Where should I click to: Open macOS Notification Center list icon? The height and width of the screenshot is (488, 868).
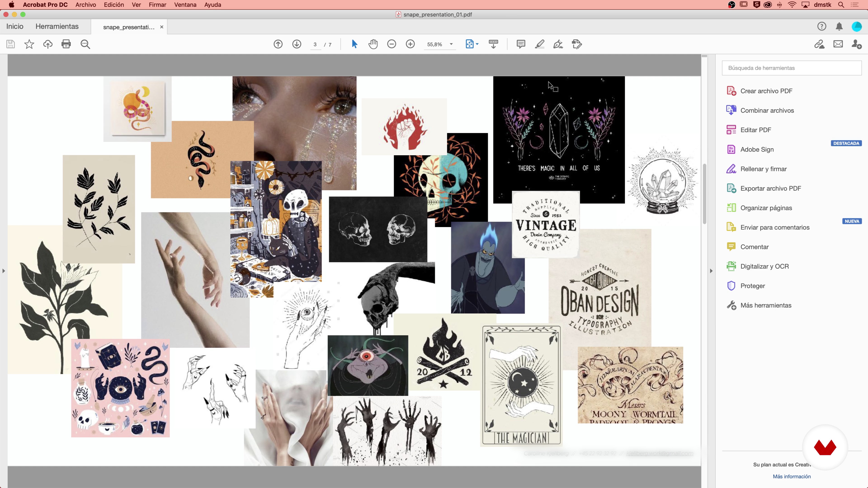click(854, 5)
